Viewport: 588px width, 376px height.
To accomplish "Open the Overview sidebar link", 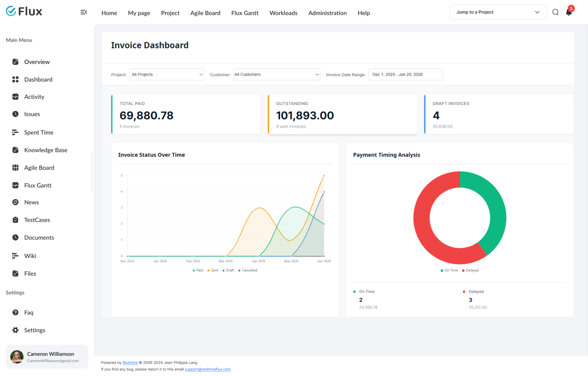I will (x=37, y=62).
